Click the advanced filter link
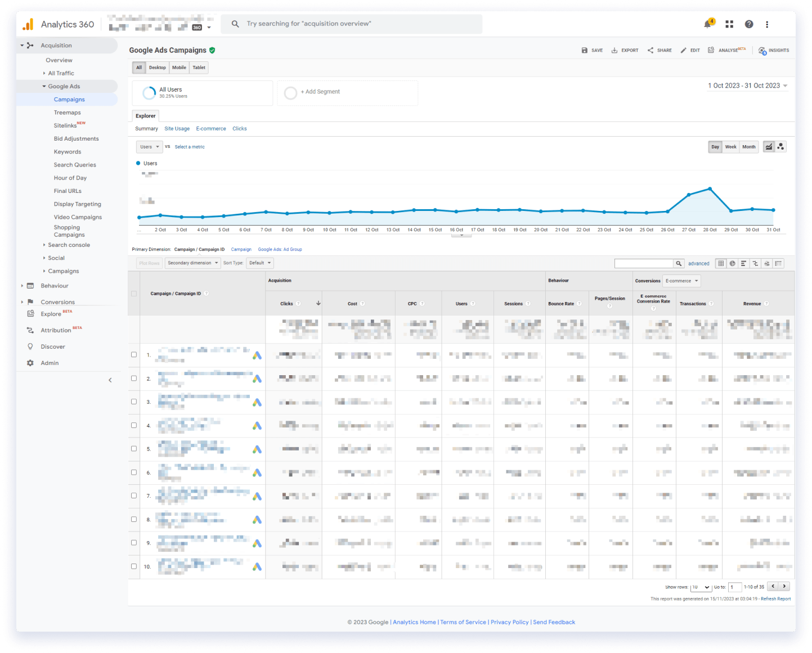Screen dimensions: 812x653 point(699,263)
